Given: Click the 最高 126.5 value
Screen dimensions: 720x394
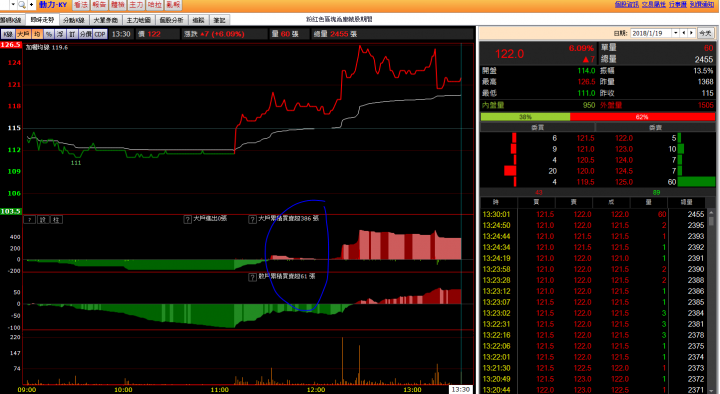Looking at the screenshot, I should pos(586,82).
